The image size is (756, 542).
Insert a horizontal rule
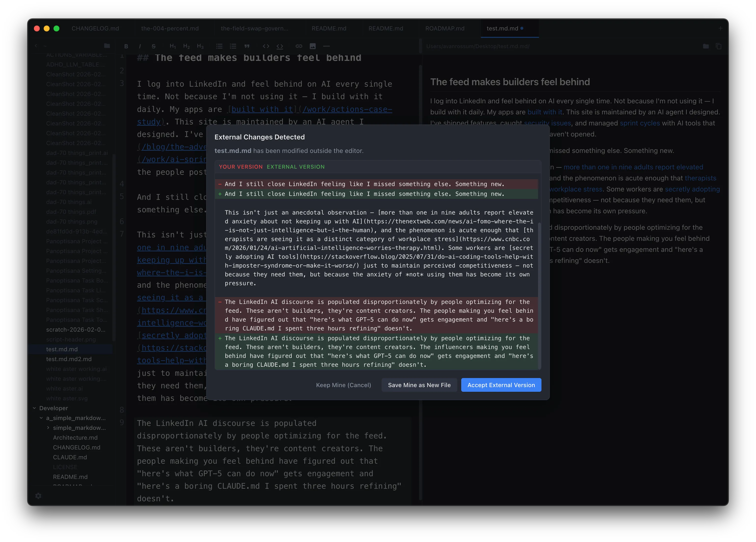click(x=327, y=46)
